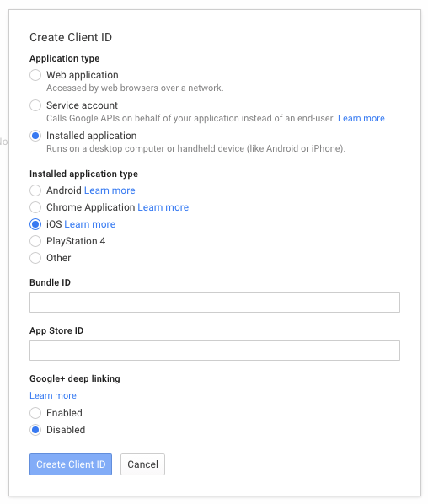428x504 pixels.
Task: Open Learn more link for Service account
Action: click(x=361, y=118)
